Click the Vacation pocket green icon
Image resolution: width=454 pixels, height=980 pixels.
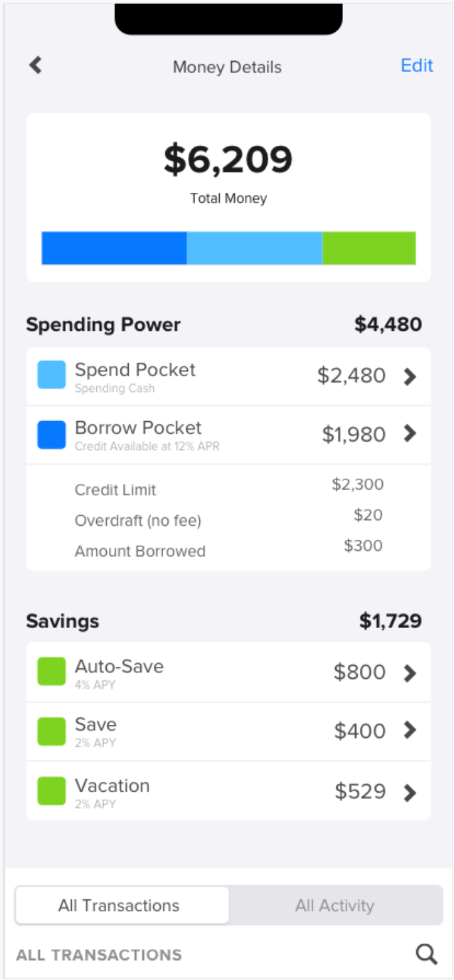[52, 791]
